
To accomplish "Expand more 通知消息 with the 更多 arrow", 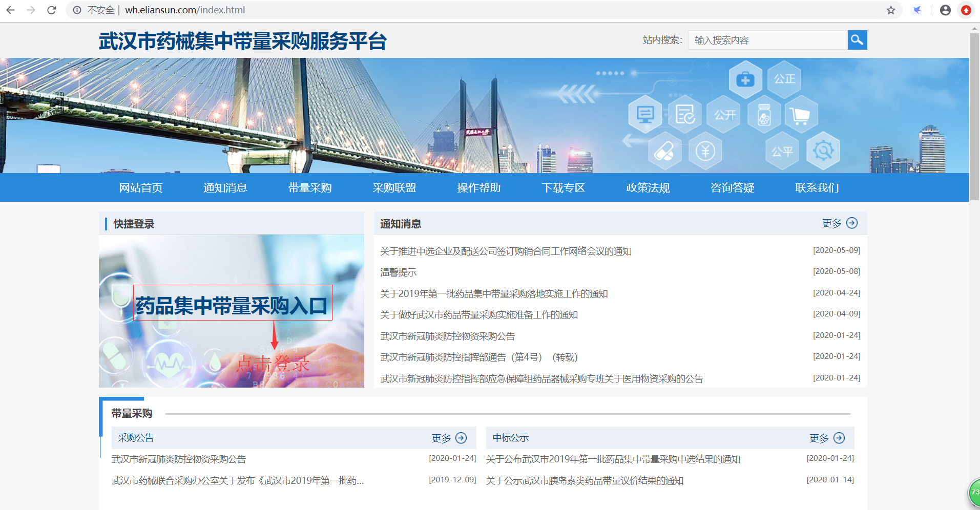I will point(851,223).
